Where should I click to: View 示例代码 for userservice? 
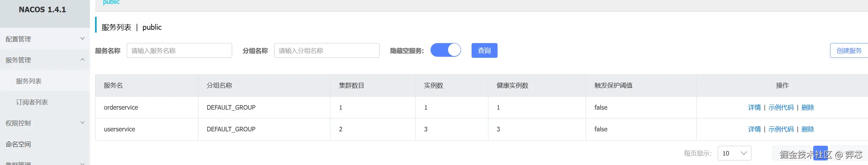781,129
